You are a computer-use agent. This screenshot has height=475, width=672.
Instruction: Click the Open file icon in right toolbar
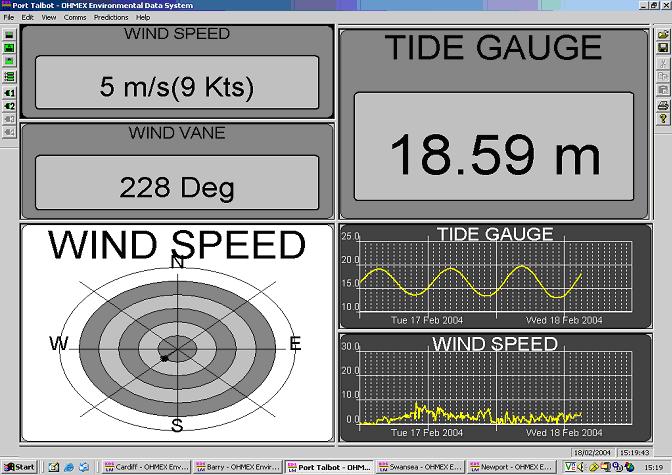pos(663,34)
